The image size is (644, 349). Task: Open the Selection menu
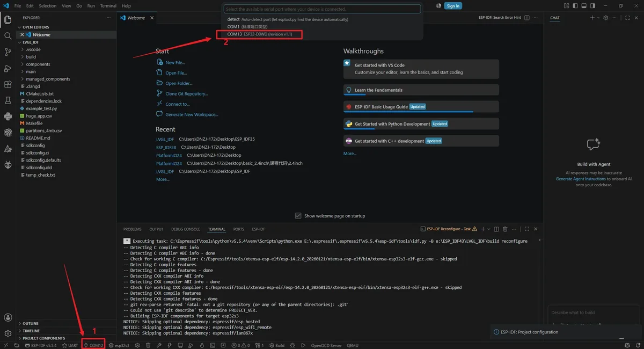click(x=47, y=6)
